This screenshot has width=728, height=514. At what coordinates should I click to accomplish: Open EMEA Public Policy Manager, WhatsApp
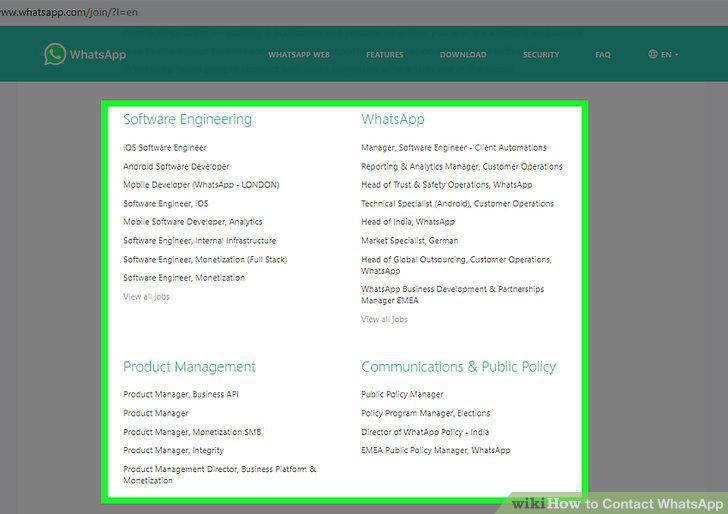[x=436, y=450]
